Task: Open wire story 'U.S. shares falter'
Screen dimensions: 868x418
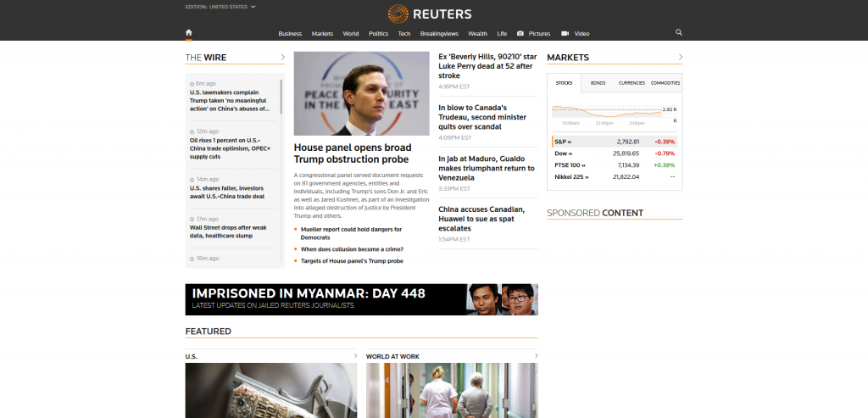Action: pyautogui.click(x=227, y=192)
